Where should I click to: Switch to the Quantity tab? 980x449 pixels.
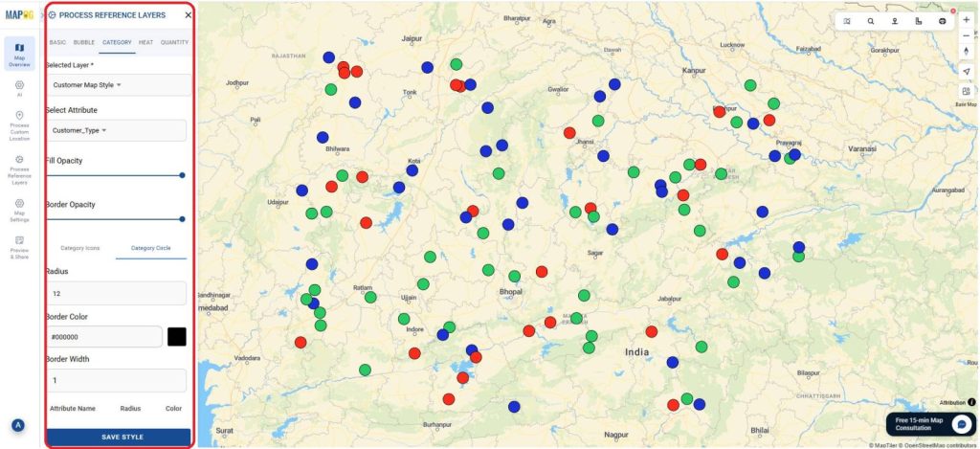click(x=174, y=42)
